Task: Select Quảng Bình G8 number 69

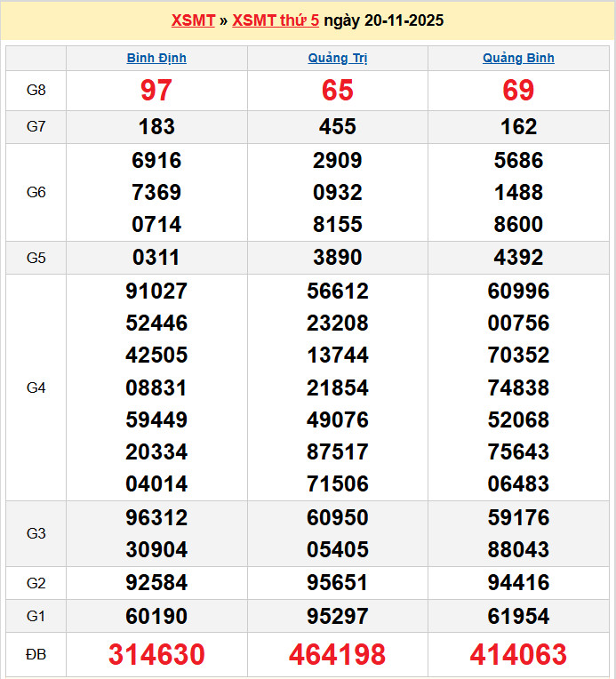Action: click(x=518, y=90)
